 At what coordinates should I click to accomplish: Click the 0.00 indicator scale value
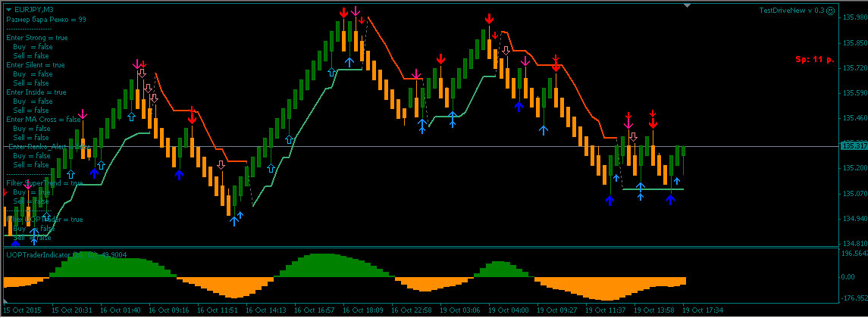pyautogui.click(x=847, y=276)
